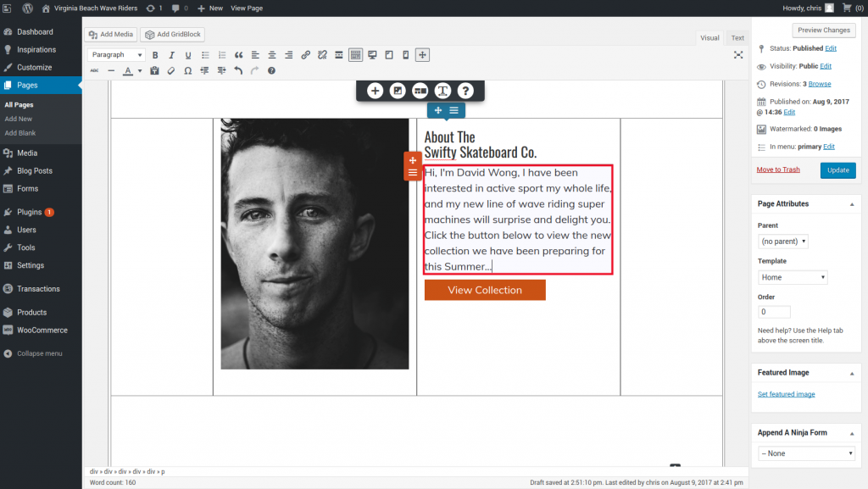The height and width of the screenshot is (489, 868).
Task: Toggle bold formatting in editor toolbar
Action: [155, 55]
